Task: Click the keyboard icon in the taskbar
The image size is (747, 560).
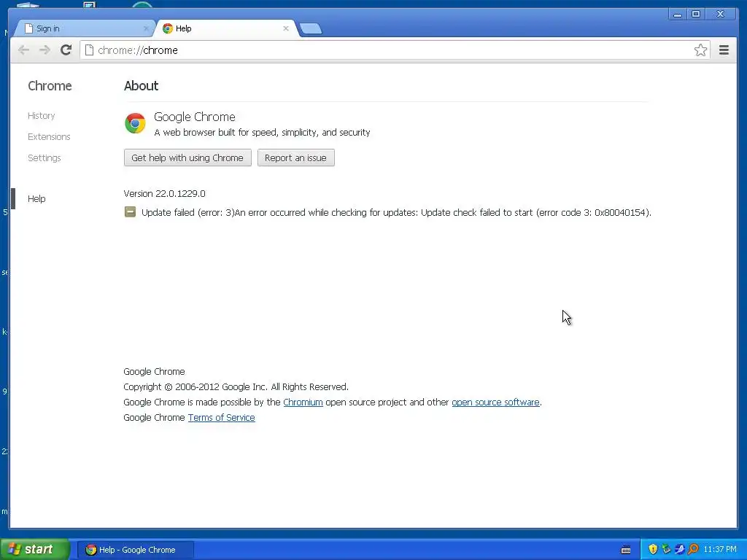Action: point(626,550)
